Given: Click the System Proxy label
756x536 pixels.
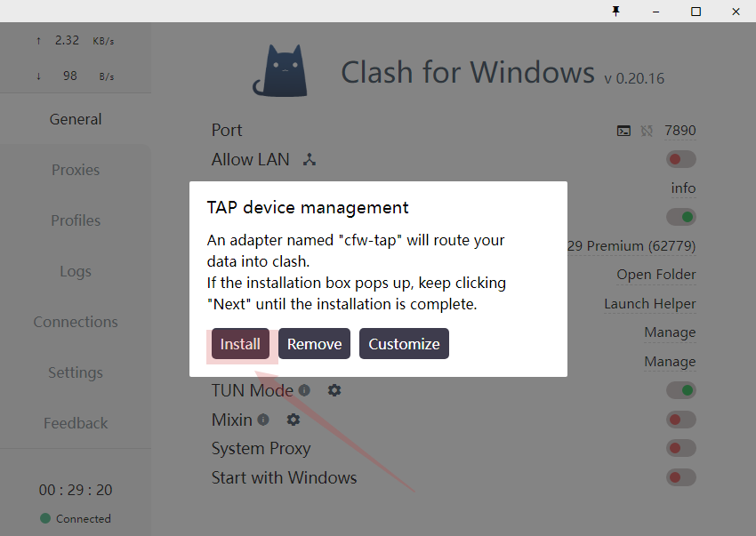Looking at the screenshot, I should tap(261, 449).
